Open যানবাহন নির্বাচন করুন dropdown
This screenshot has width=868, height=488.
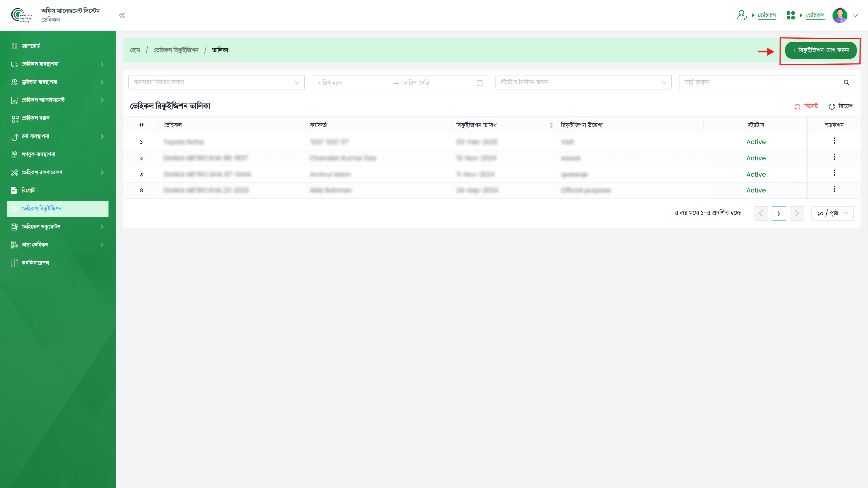click(x=216, y=82)
